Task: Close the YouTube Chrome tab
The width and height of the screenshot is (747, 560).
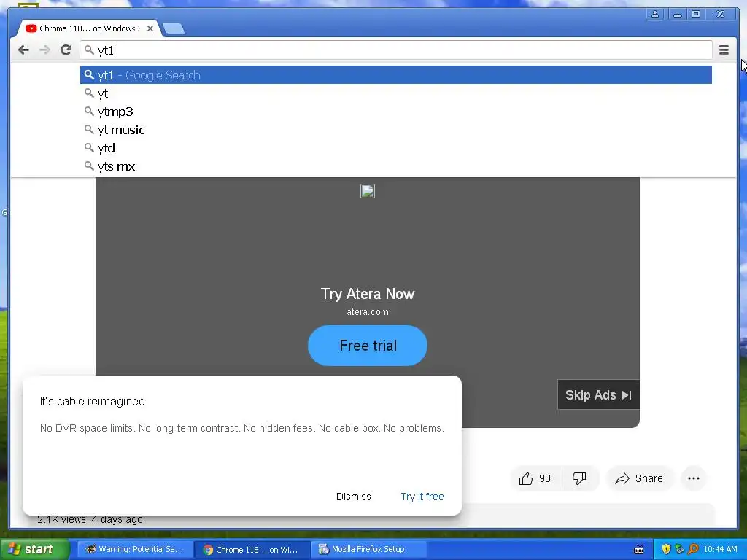Action: click(150, 28)
